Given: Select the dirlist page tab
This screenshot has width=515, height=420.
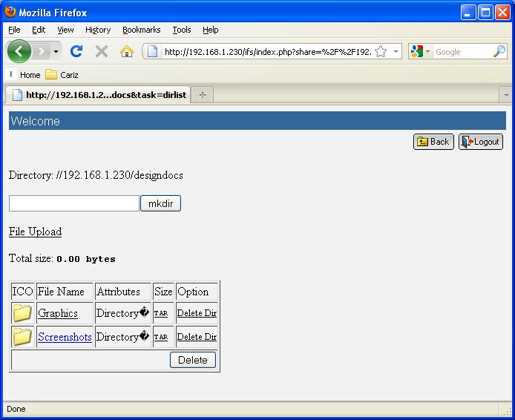Looking at the screenshot, I should (x=98, y=95).
